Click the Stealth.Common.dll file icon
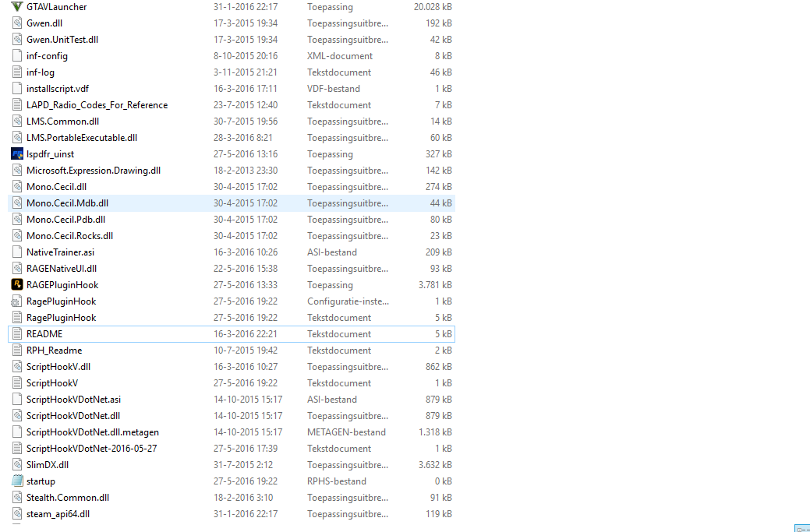 (17, 498)
